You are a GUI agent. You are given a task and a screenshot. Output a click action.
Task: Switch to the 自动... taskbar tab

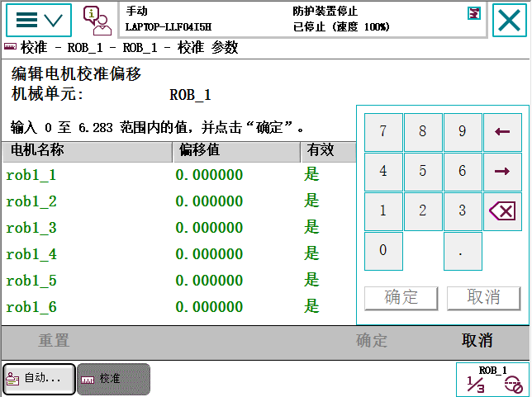(x=39, y=379)
